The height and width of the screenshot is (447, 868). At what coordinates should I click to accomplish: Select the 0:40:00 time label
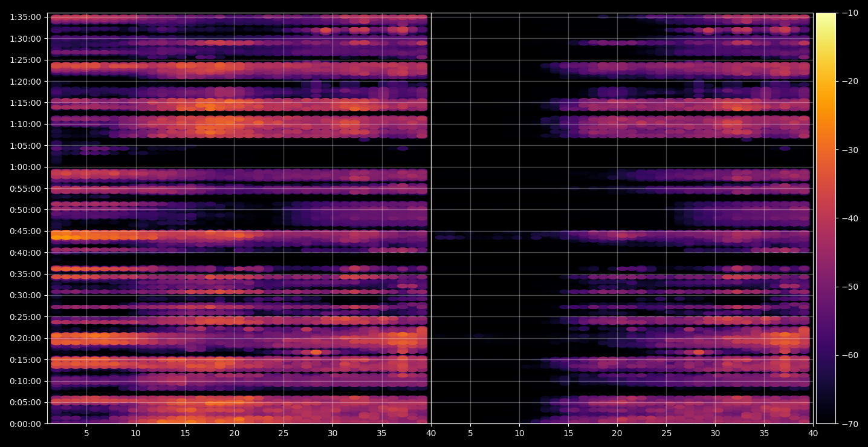(x=25, y=253)
